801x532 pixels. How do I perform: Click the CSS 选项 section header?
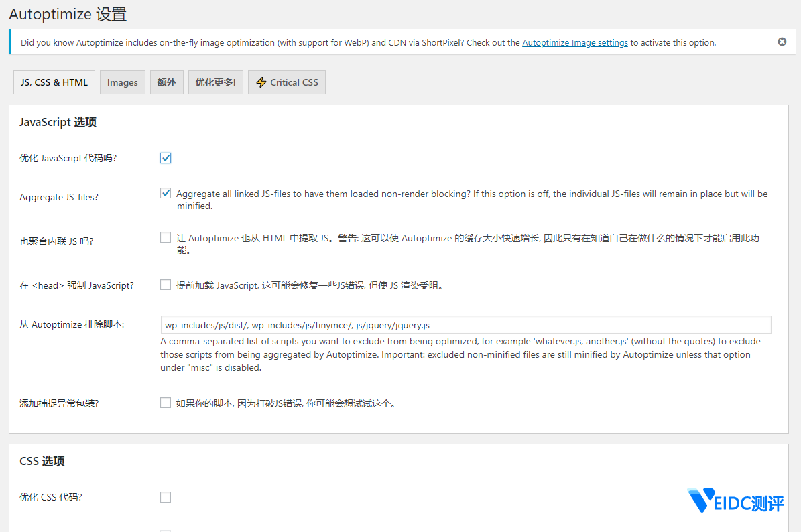(42, 461)
